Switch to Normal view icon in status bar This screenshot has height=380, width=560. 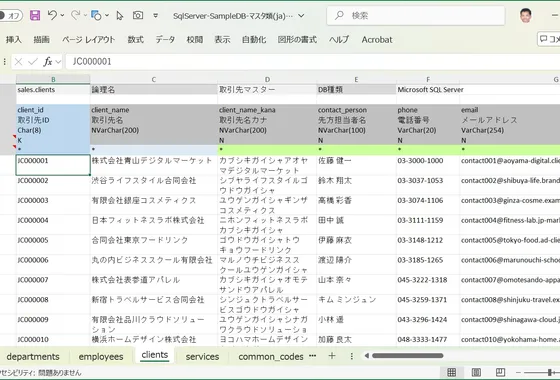tap(451, 372)
